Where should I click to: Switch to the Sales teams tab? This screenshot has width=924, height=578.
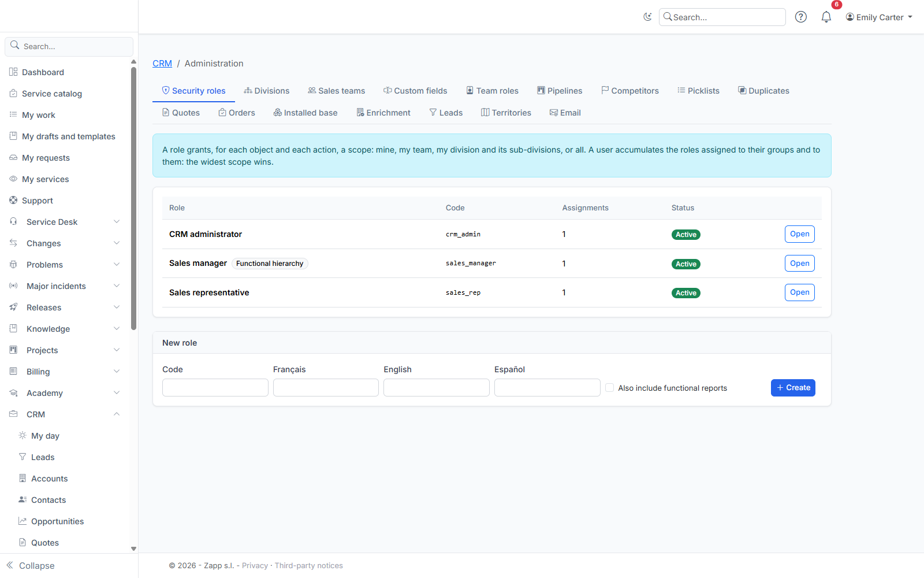336,91
